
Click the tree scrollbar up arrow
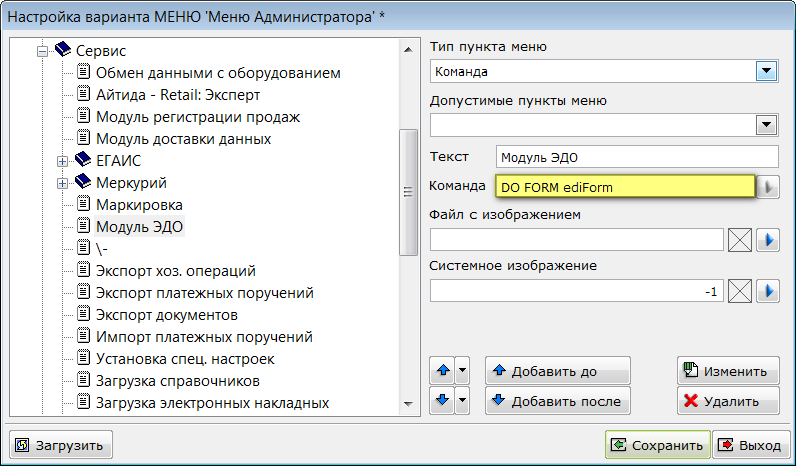pyautogui.click(x=408, y=49)
